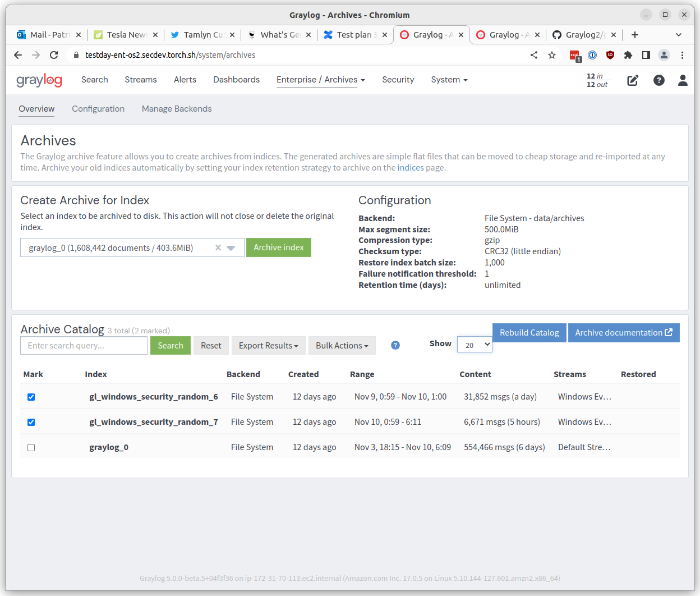Reload the page with refresh icon

tap(54, 55)
